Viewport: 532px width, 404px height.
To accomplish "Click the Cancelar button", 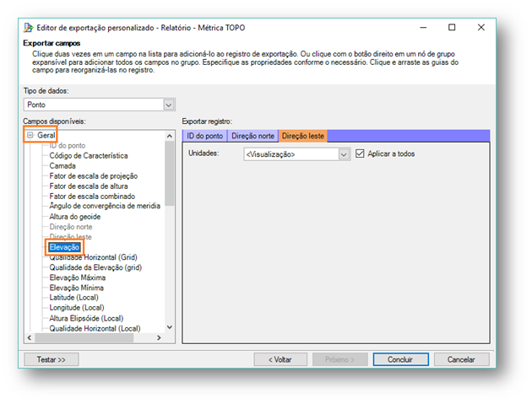I will (460, 358).
